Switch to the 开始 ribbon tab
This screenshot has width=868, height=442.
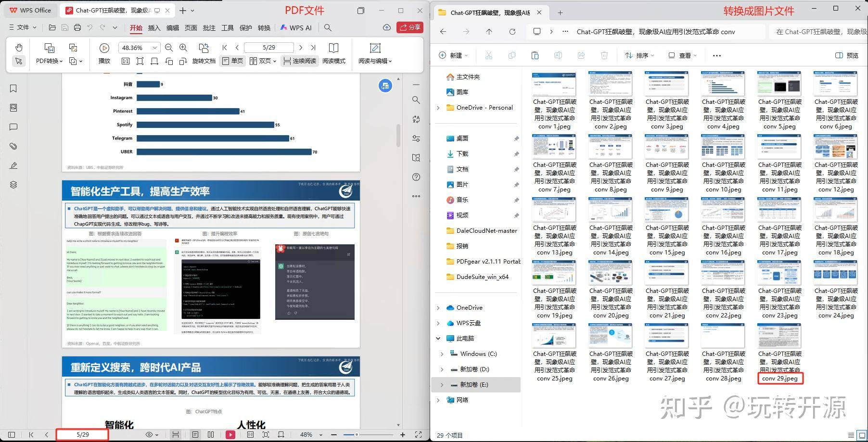[x=136, y=28]
